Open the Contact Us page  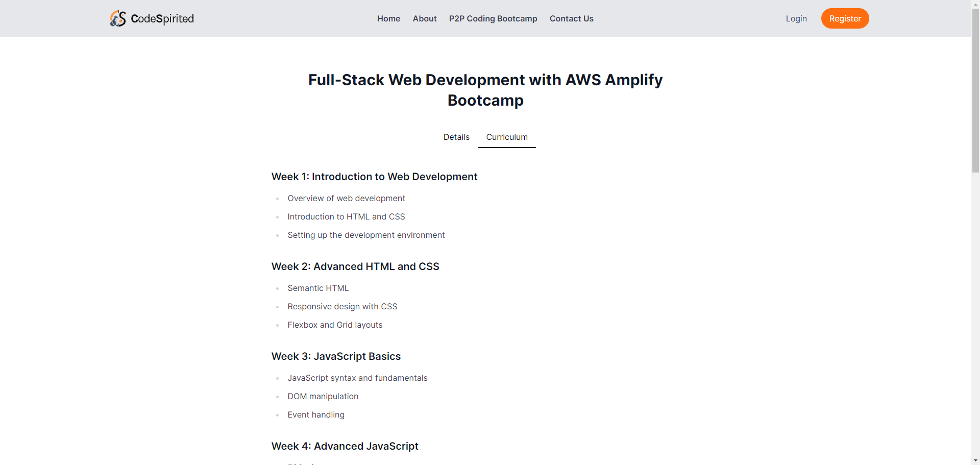[x=571, y=18]
